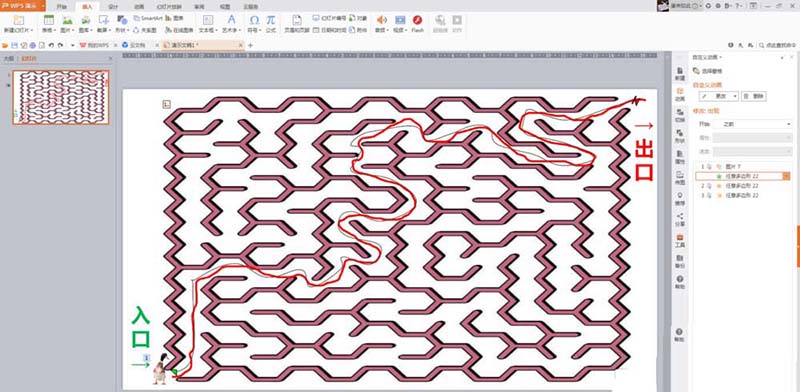This screenshot has width=800, height=392.
Task: Click the 附件 attachment button
Action: tap(358, 30)
